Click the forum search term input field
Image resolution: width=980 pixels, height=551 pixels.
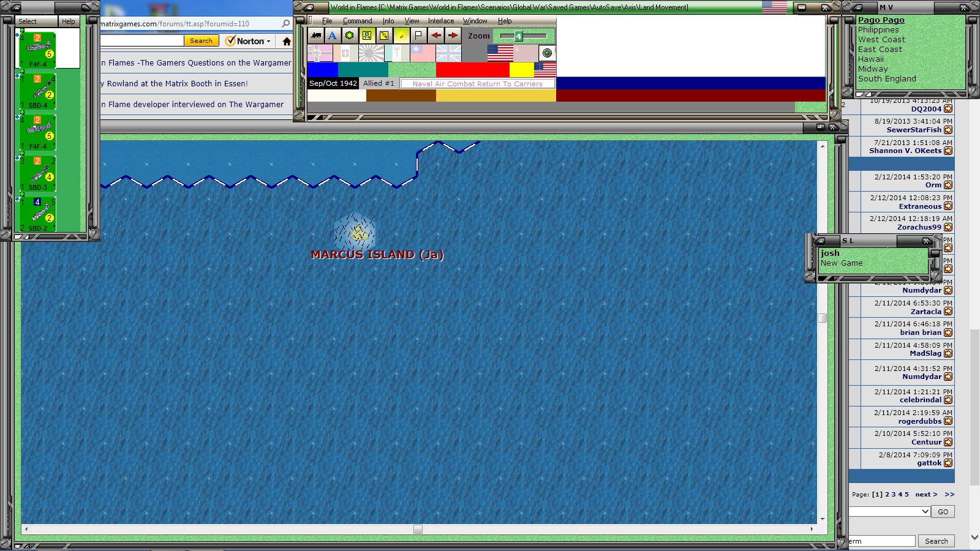pyautogui.click(x=882, y=541)
